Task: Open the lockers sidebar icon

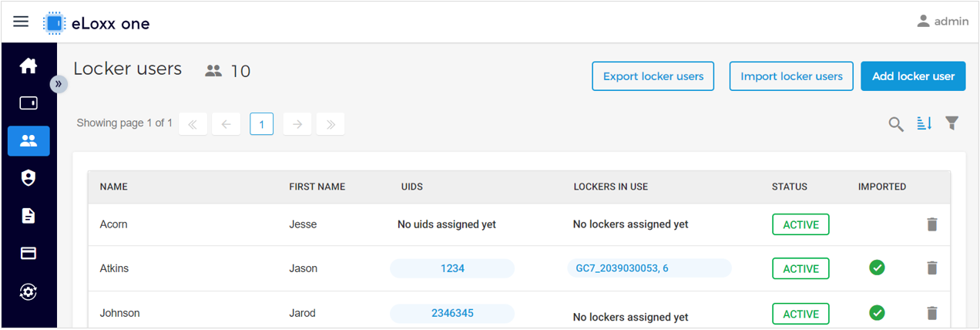Action: [29, 103]
